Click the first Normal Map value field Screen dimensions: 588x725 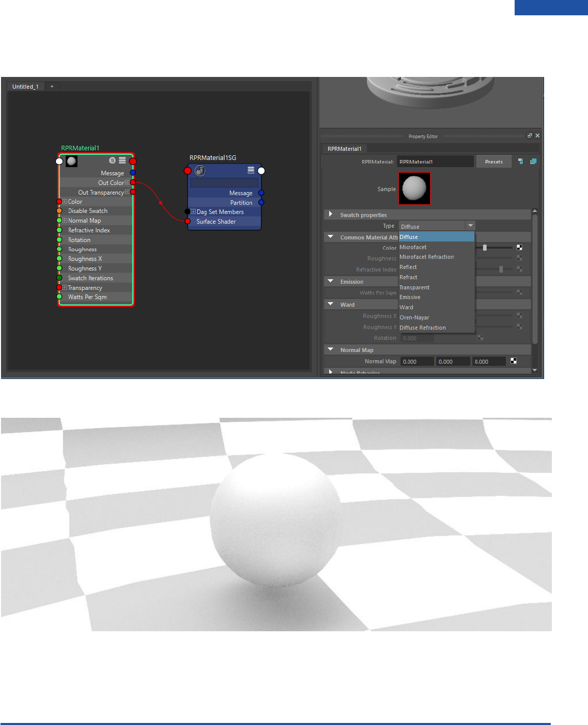[417, 361]
